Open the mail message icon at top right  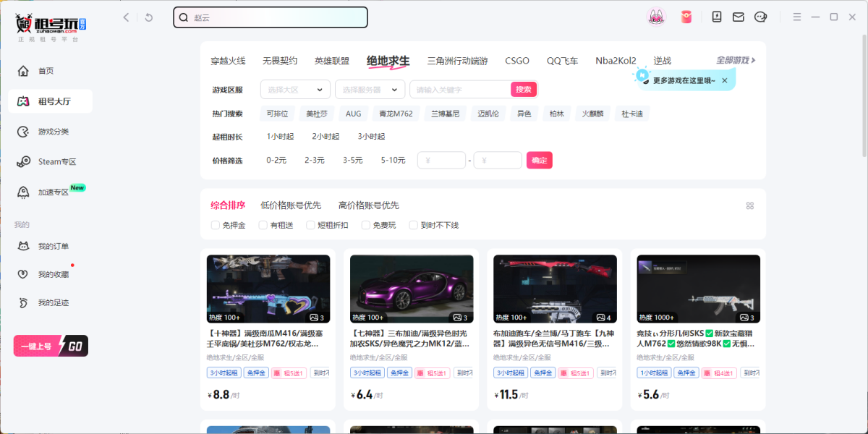click(x=738, y=16)
